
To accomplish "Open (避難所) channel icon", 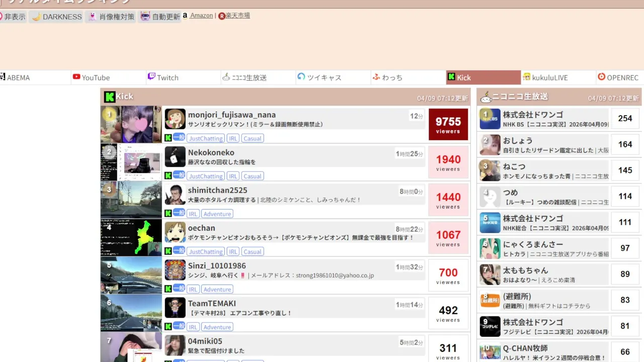I will 490,301.
